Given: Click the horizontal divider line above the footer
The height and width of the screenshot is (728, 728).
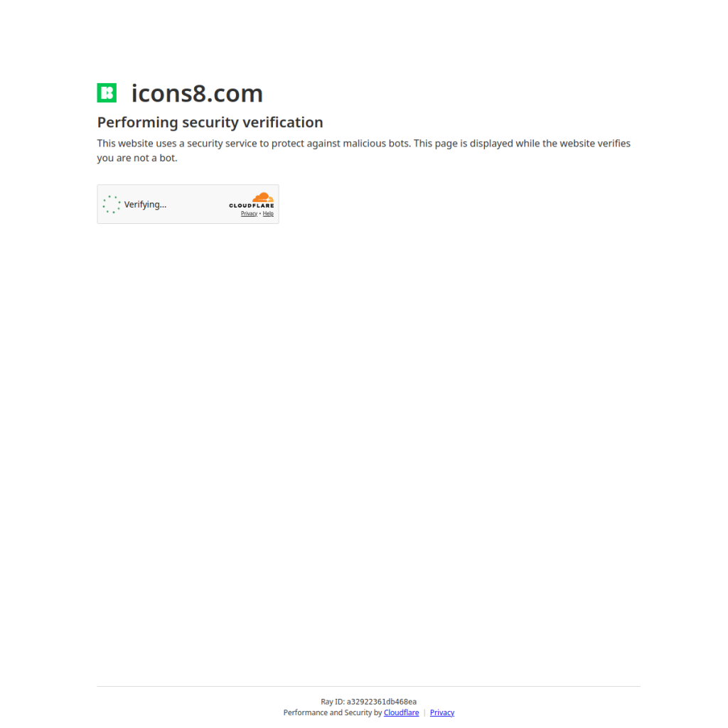Looking at the screenshot, I should [x=369, y=686].
